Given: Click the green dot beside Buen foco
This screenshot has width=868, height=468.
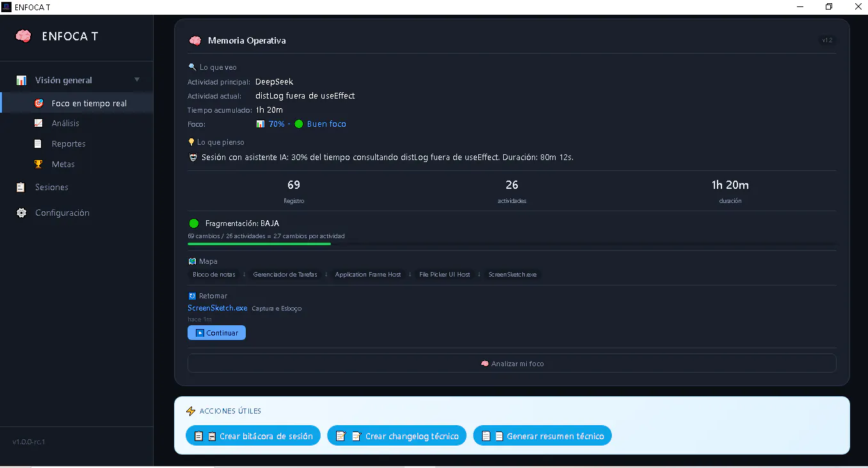Looking at the screenshot, I should (x=299, y=124).
